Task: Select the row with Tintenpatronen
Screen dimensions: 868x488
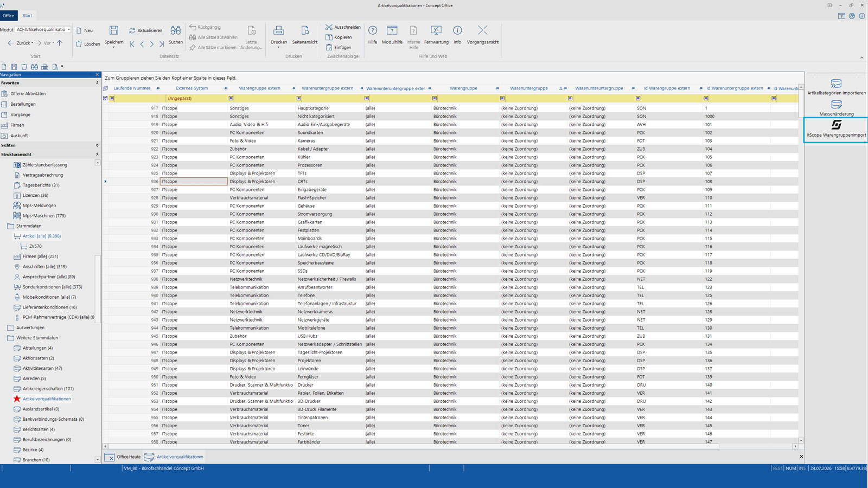Action: click(452, 418)
